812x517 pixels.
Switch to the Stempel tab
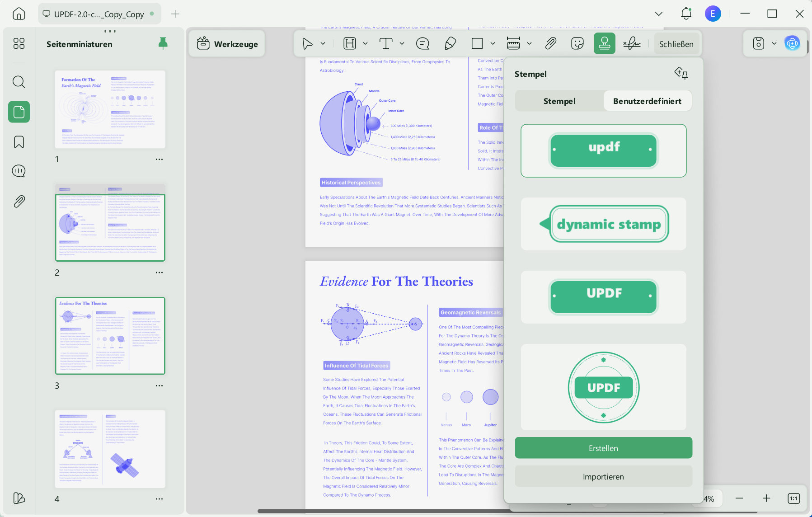559,101
